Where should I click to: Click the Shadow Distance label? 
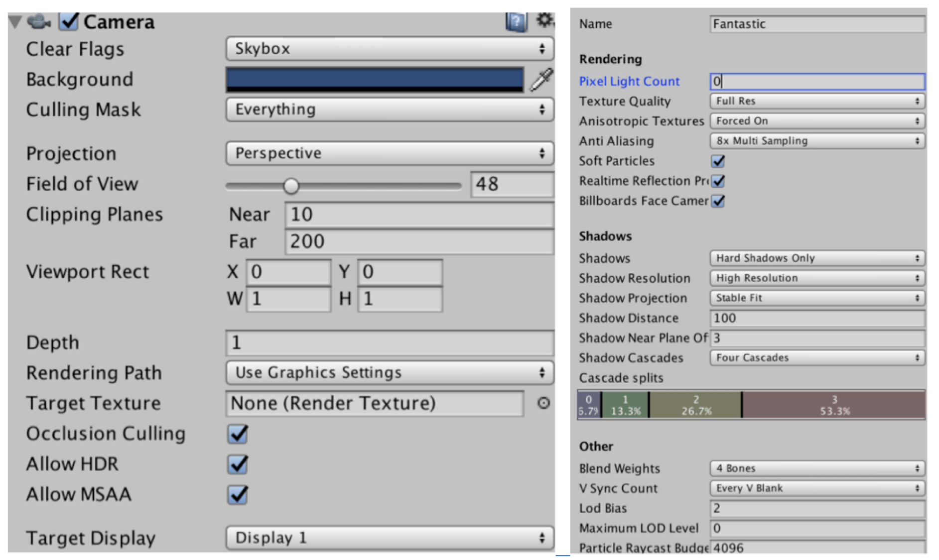629,318
